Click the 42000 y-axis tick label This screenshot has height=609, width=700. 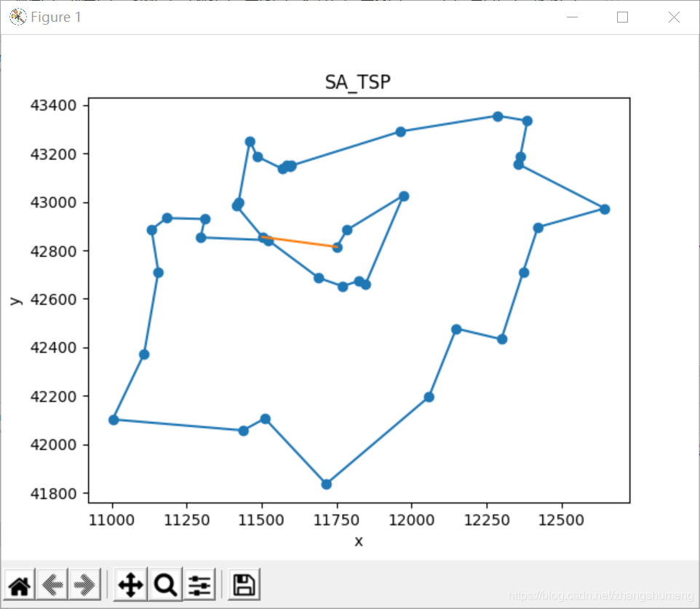53,445
